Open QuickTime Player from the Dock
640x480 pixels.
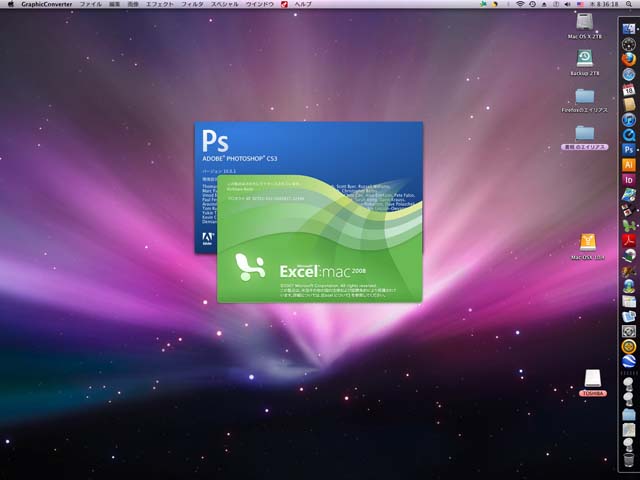point(629,135)
